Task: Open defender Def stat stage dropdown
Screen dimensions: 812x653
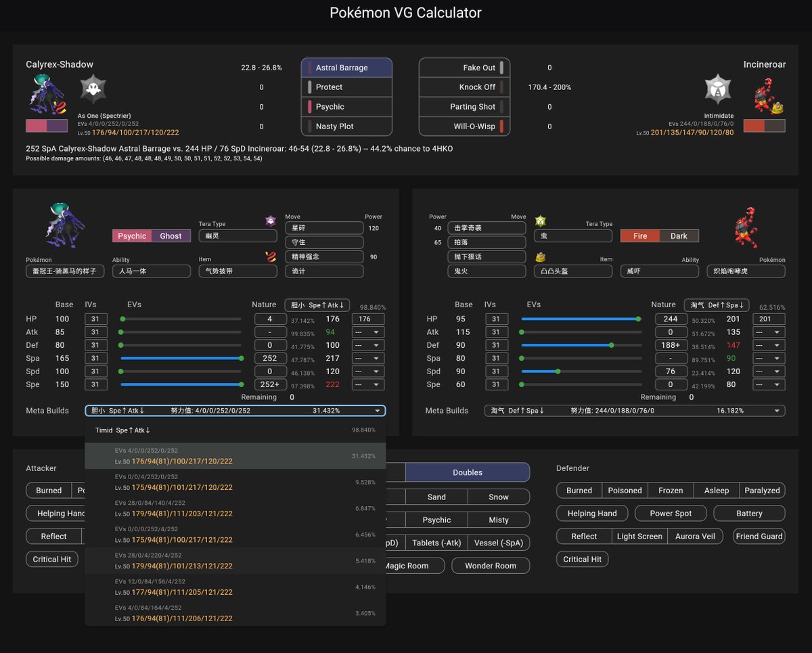Action: click(x=769, y=345)
